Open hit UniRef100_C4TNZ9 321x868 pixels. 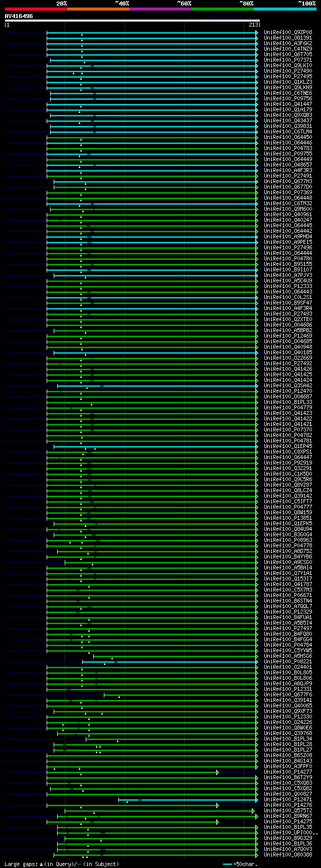(288, 49)
